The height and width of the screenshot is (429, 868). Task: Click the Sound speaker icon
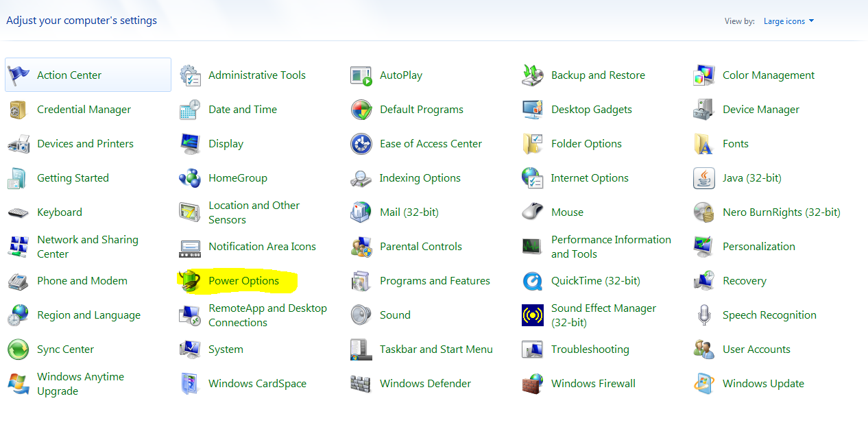361,315
